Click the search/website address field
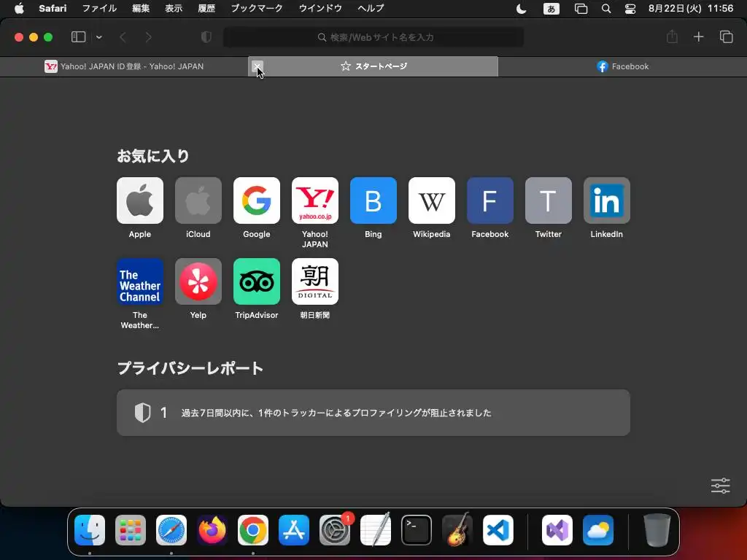This screenshot has width=747, height=560. tap(373, 37)
